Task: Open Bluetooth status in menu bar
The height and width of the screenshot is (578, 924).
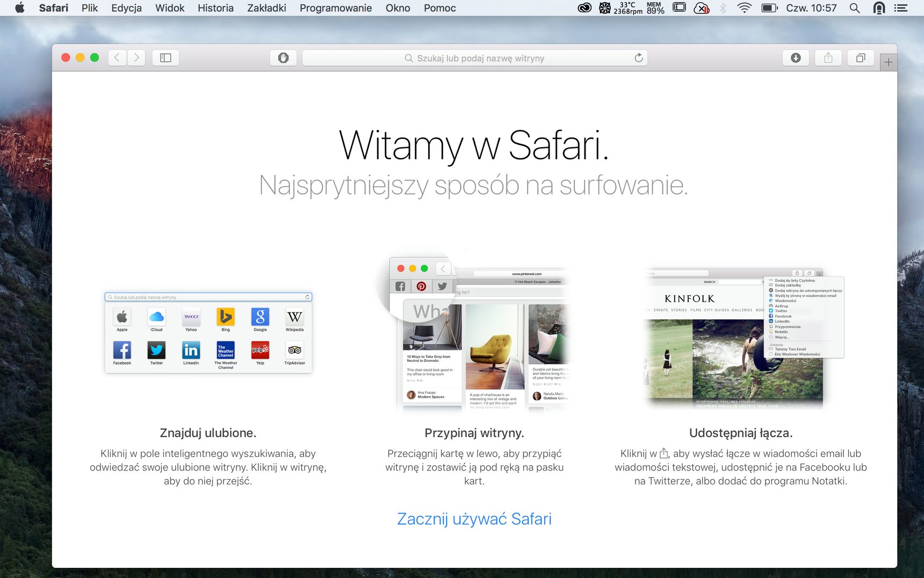Action: [723, 8]
